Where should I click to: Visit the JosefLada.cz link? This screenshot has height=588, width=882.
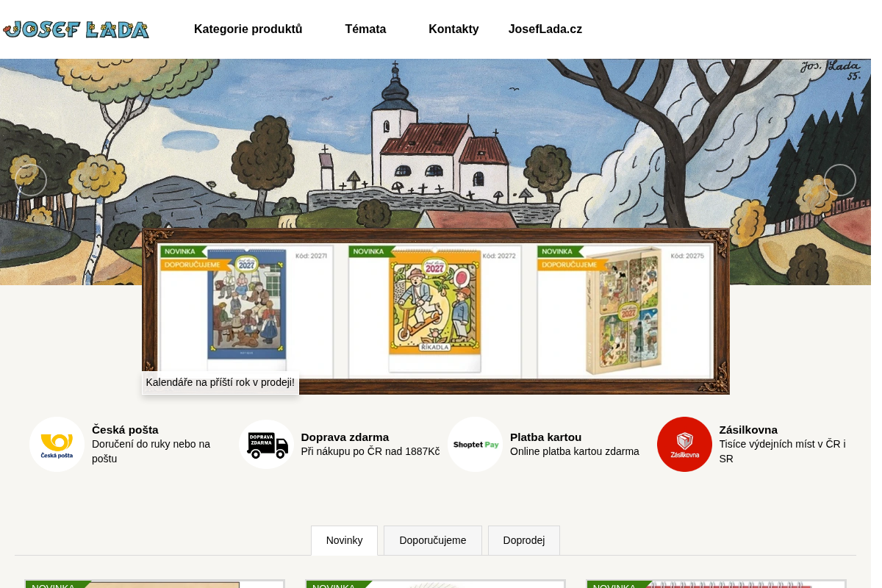click(545, 29)
